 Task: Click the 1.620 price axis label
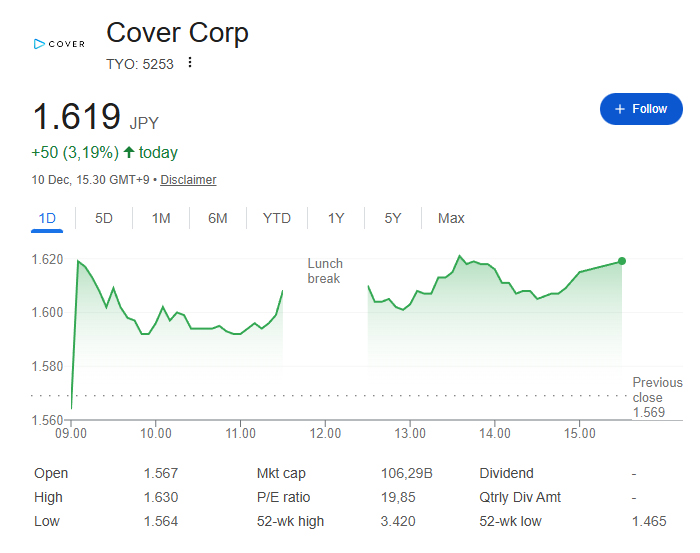pos(47,259)
